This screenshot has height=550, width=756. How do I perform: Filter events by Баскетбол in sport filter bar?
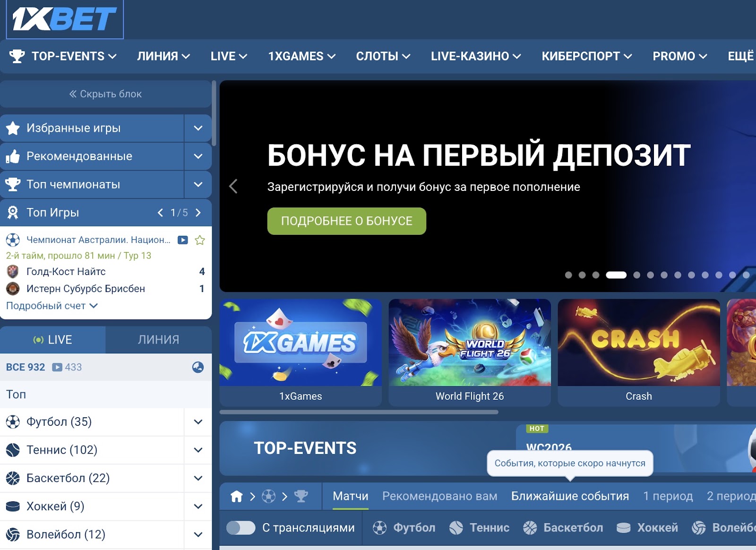[563, 528]
